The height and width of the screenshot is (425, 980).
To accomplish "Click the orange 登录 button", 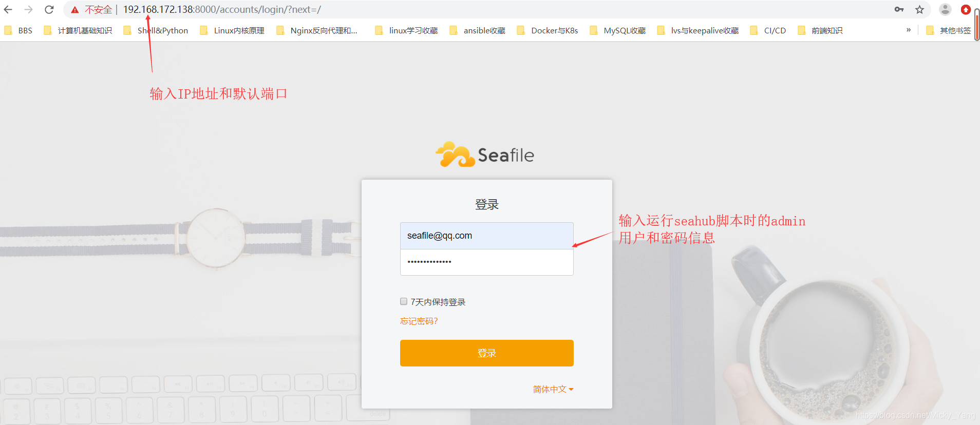I will [x=487, y=353].
